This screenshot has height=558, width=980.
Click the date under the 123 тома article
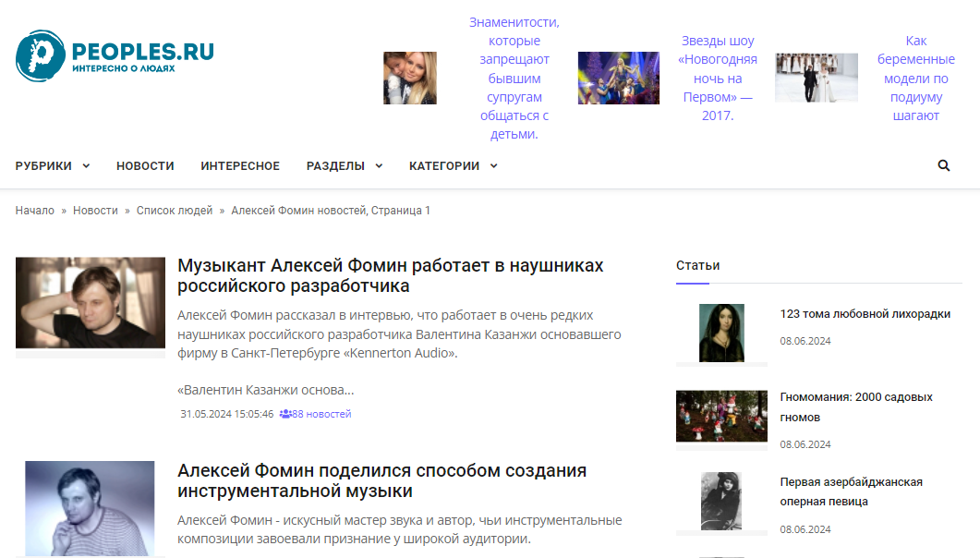[x=805, y=341]
